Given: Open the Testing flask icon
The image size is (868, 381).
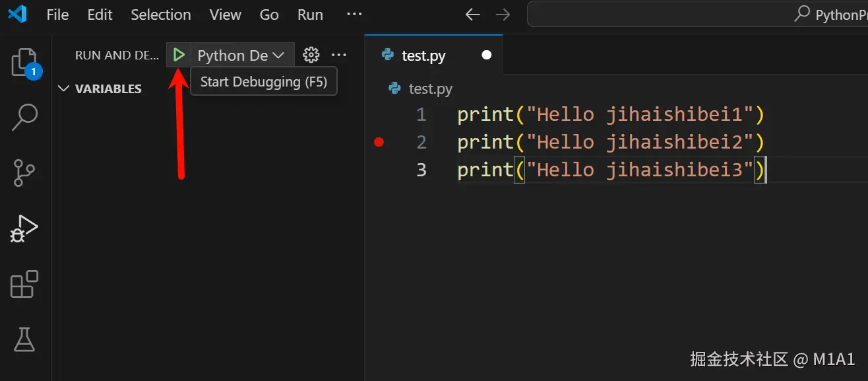Looking at the screenshot, I should coord(24,339).
